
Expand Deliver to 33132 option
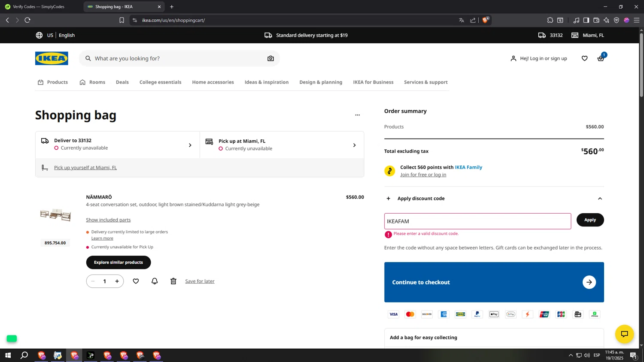click(117, 145)
